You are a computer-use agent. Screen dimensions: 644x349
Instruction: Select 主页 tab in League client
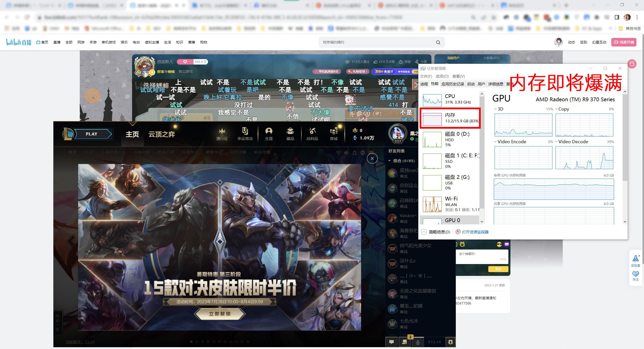[x=132, y=134]
